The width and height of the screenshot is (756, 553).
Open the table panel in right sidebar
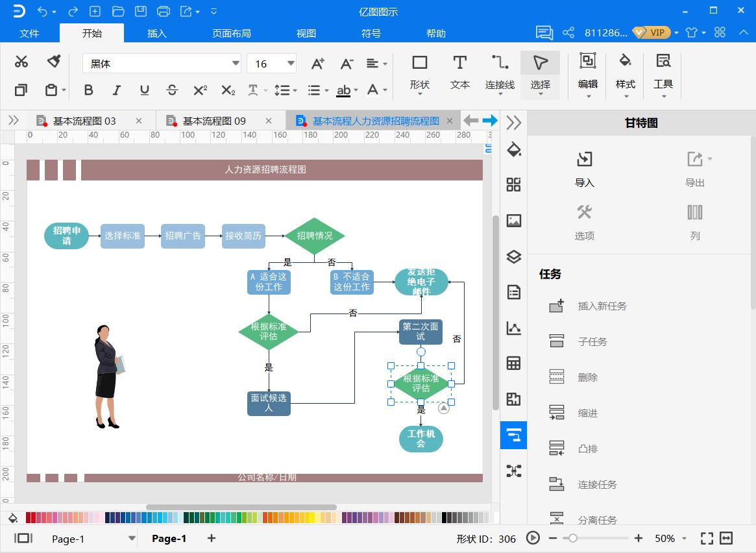[513, 363]
